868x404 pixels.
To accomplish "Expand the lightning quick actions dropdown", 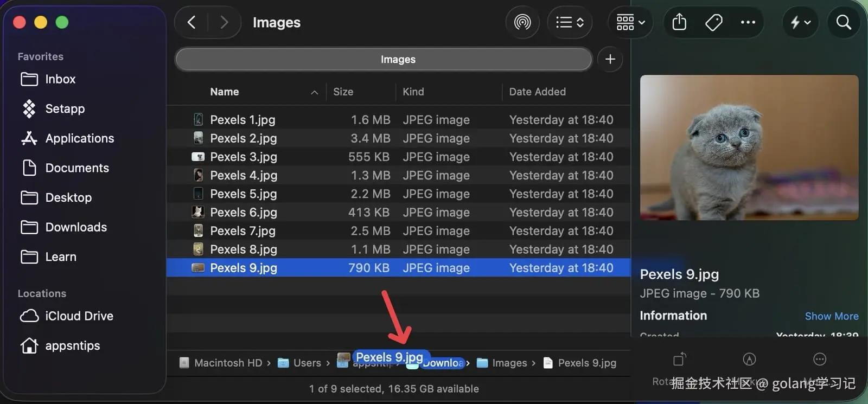I will [x=800, y=22].
